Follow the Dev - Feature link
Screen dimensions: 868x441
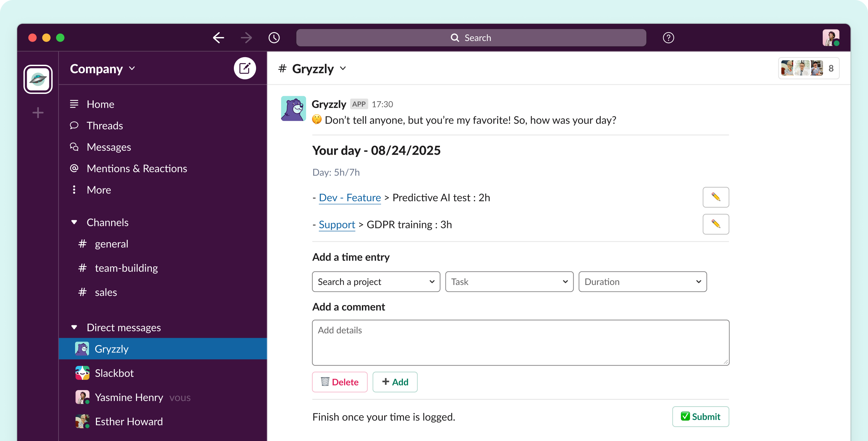coord(350,198)
